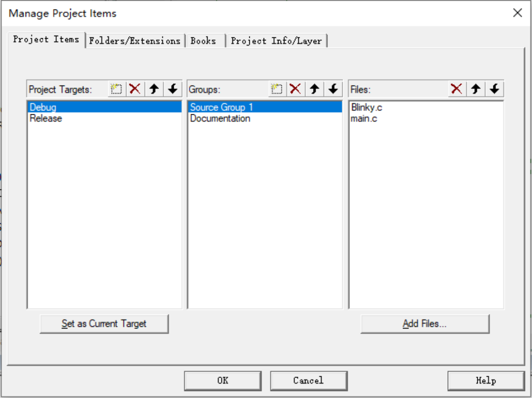Image resolution: width=532 pixels, height=398 pixels.
Task: Move file up in Files list
Action: [x=476, y=90]
